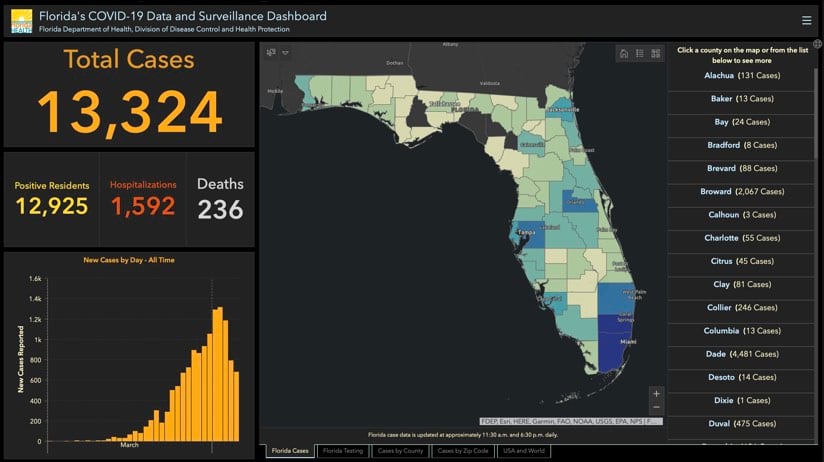Click the map selection tool icon

(271, 53)
